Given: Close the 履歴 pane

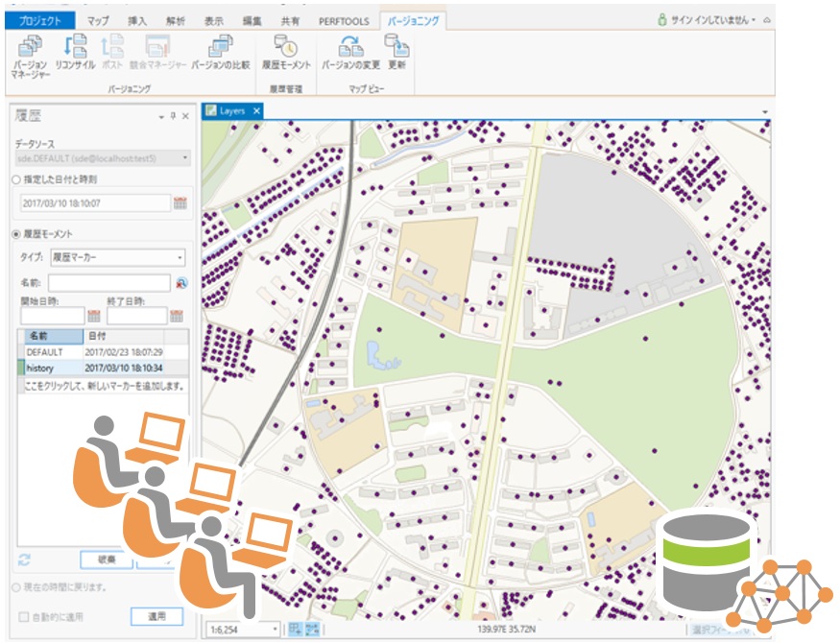Looking at the screenshot, I should tap(185, 115).
